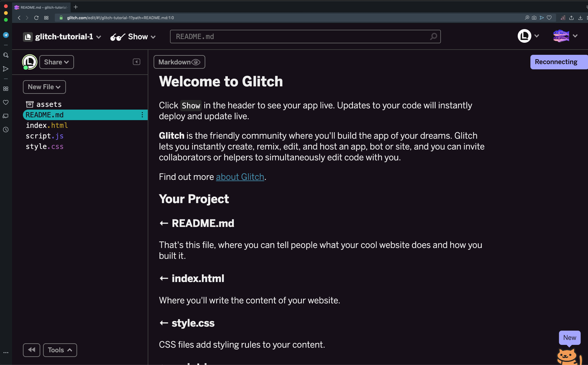This screenshot has height=365, width=588.
Task: Follow the about Glitch link
Action: pos(240,177)
